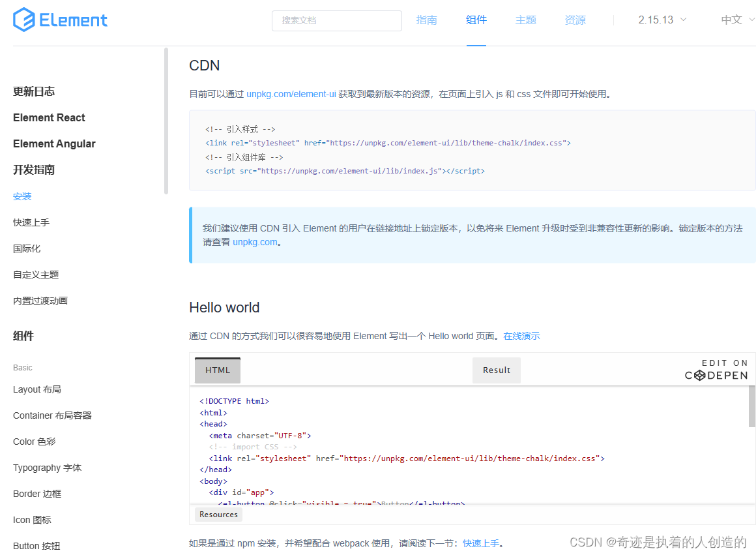Click the script src code line

[345, 171]
